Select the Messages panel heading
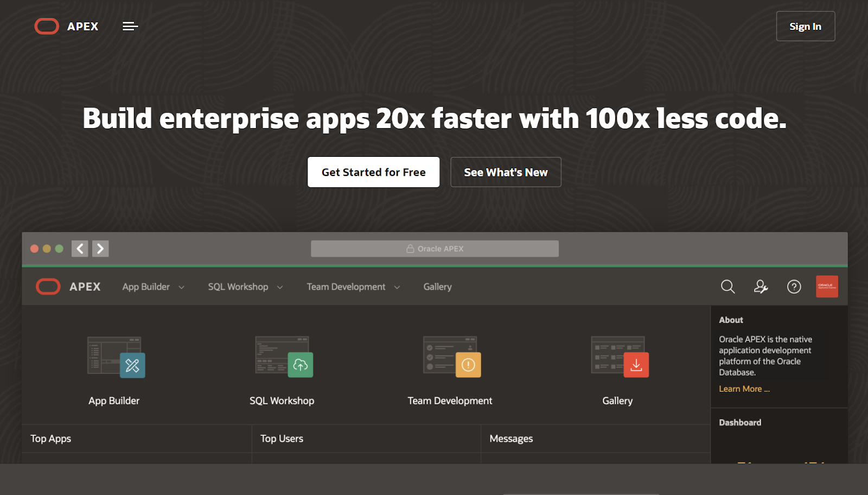Screen dimensions: 868x495 point(511,439)
